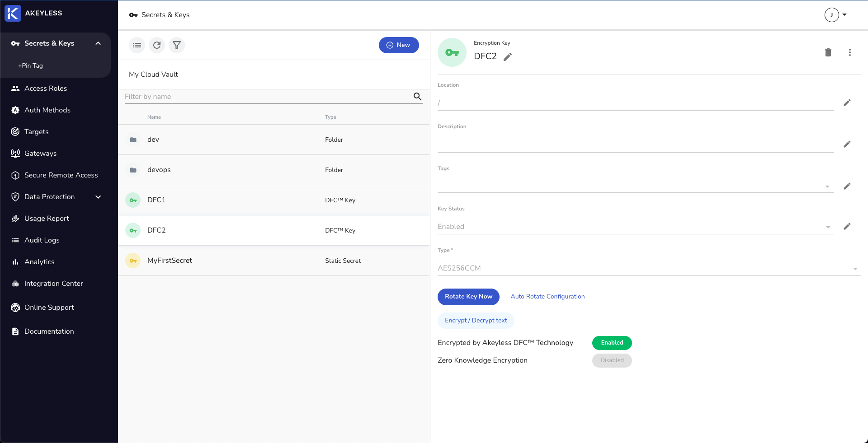Viewport: 868px width, 443px height.
Task: Open the DFC2 more options menu
Action: (x=850, y=52)
